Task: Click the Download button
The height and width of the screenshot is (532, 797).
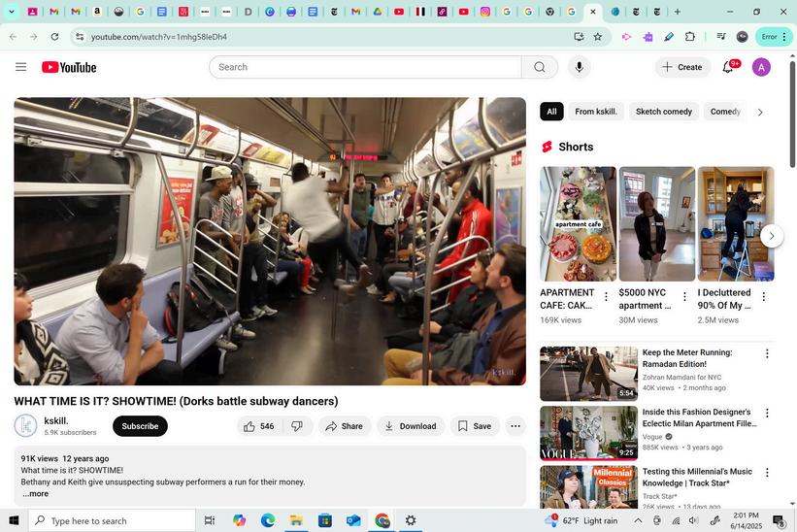Action: 411,426
